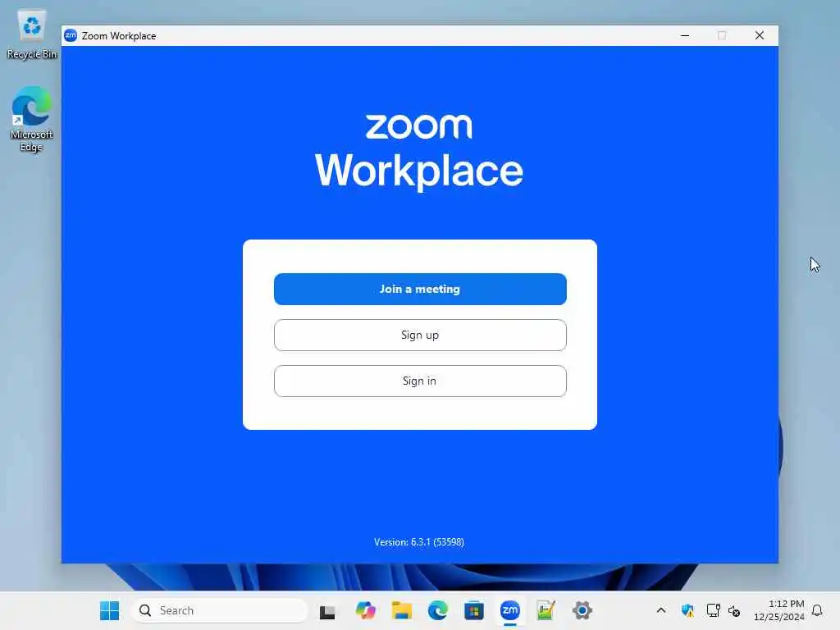Open the clock and date panel
This screenshot has width=840, height=630.
pyautogui.click(x=779, y=610)
